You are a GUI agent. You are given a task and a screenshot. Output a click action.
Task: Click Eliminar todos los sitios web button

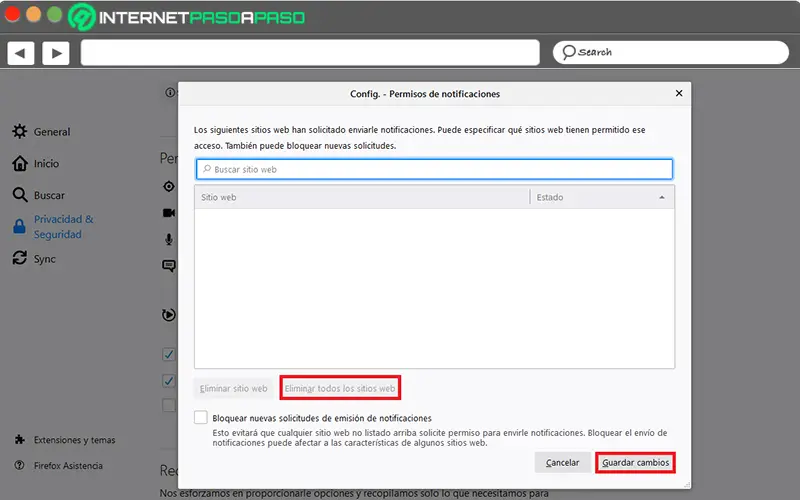click(340, 388)
